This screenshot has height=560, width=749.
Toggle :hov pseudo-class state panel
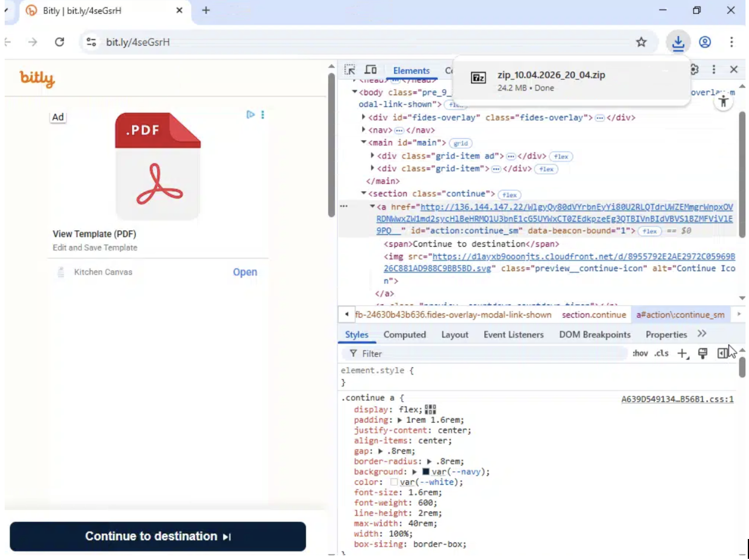click(640, 353)
